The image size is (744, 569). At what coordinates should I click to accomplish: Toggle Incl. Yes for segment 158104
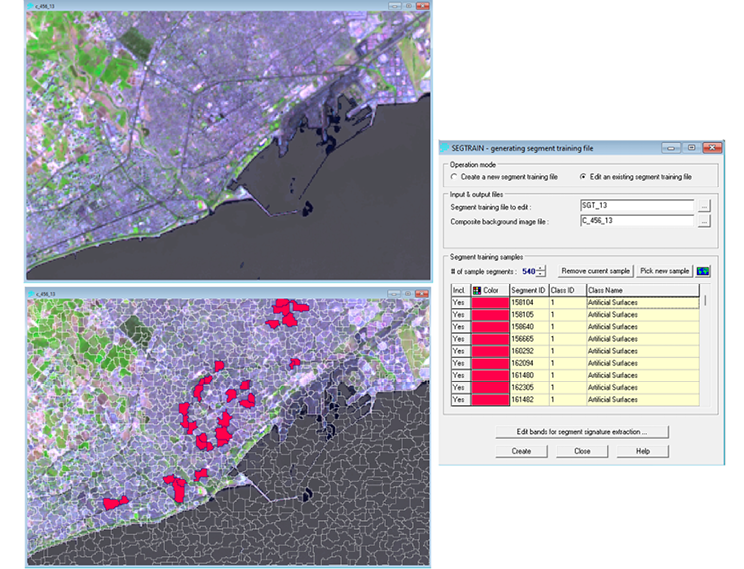[x=459, y=302]
